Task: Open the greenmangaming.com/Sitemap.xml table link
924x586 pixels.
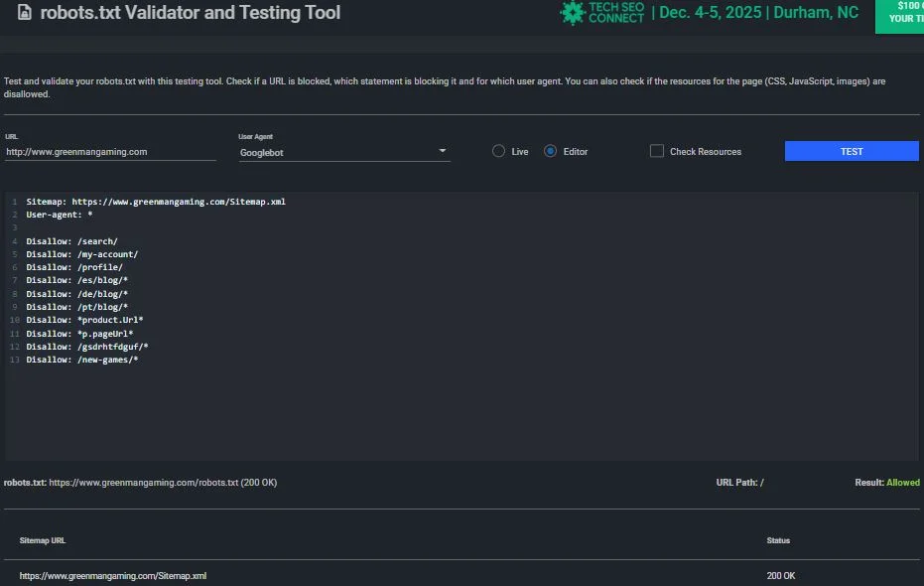Action: (112, 576)
